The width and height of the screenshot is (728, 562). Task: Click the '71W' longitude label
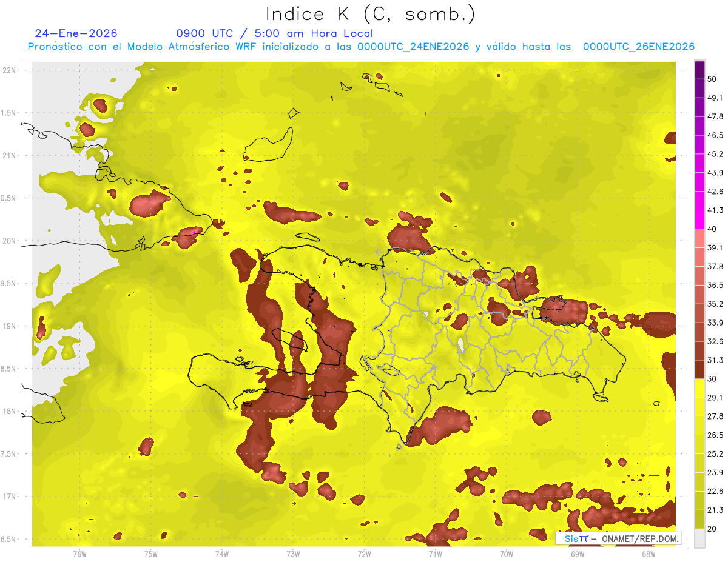435,554
